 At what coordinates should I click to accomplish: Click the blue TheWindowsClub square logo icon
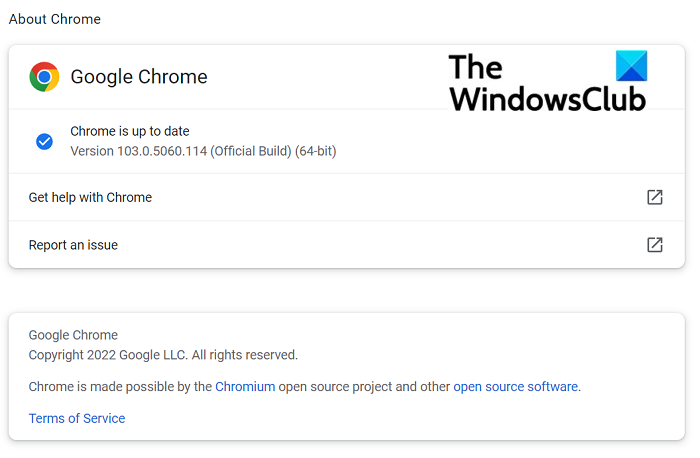click(632, 66)
